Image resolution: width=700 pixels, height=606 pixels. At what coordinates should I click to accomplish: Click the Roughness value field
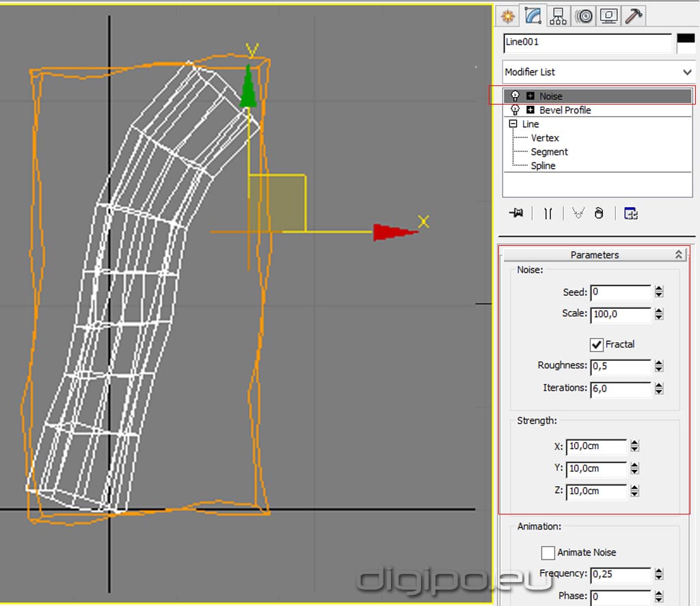point(620,366)
